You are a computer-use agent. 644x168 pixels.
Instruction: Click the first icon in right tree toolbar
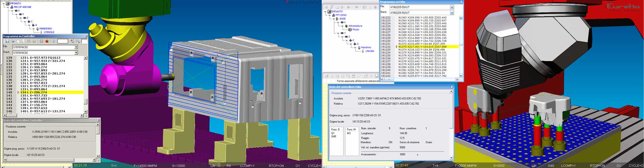point(326,7)
